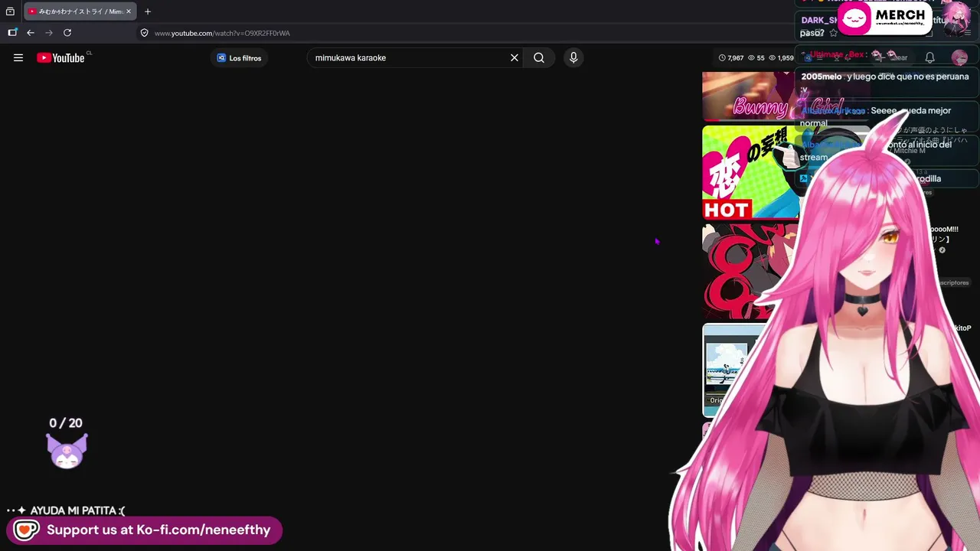Click the MERCH banner

point(885,18)
